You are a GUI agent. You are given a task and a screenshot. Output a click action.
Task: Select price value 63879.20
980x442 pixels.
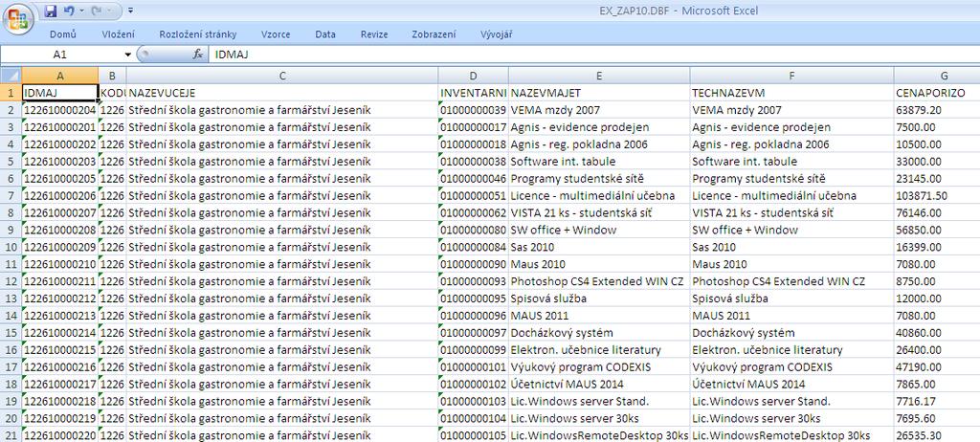point(937,110)
